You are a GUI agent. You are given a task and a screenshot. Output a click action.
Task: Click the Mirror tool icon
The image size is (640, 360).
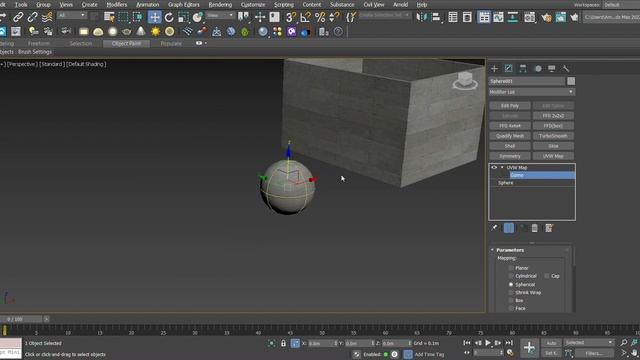coord(421,17)
